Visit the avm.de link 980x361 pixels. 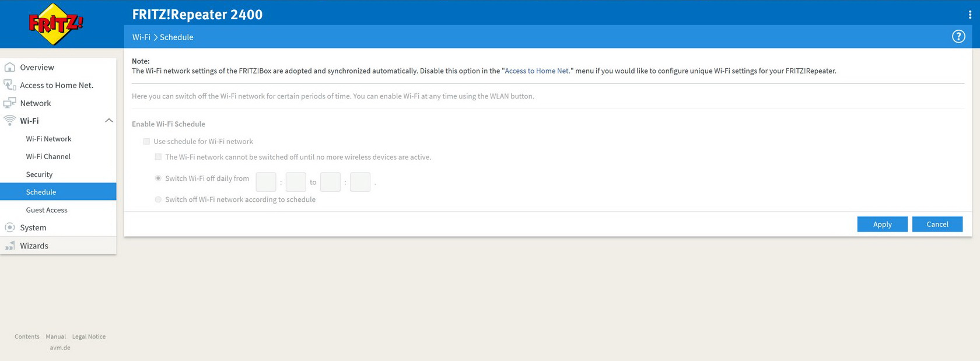click(x=60, y=348)
